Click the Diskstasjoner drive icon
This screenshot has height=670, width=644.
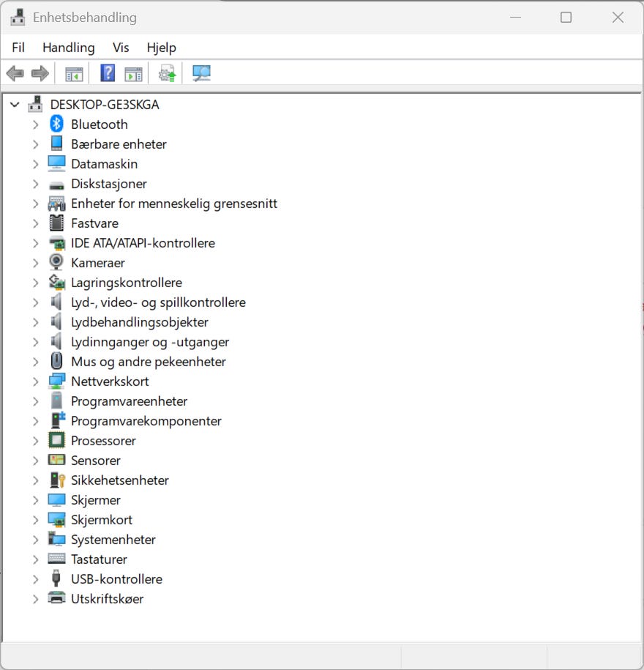tap(56, 185)
